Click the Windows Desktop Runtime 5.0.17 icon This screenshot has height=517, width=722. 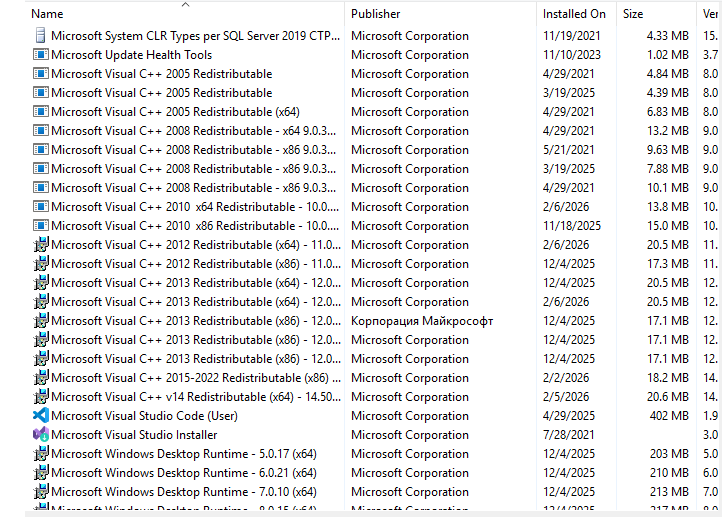pyautogui.click(x=41, y=454)
